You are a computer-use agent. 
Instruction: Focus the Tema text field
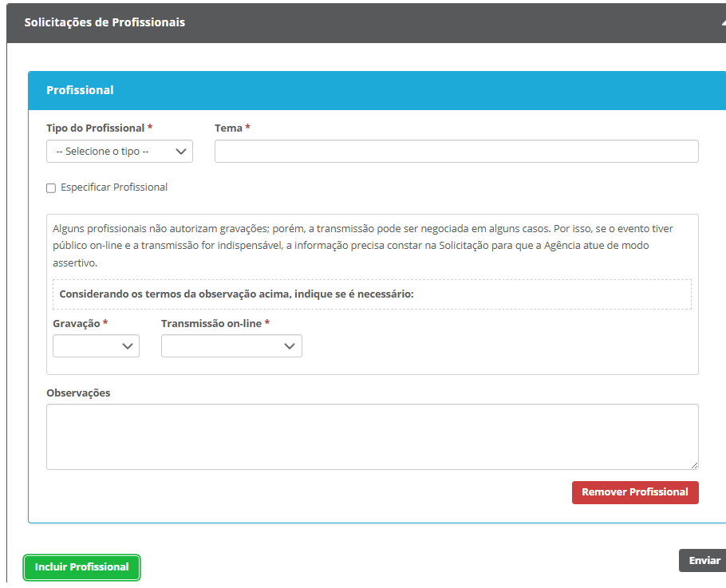(456, 152)
